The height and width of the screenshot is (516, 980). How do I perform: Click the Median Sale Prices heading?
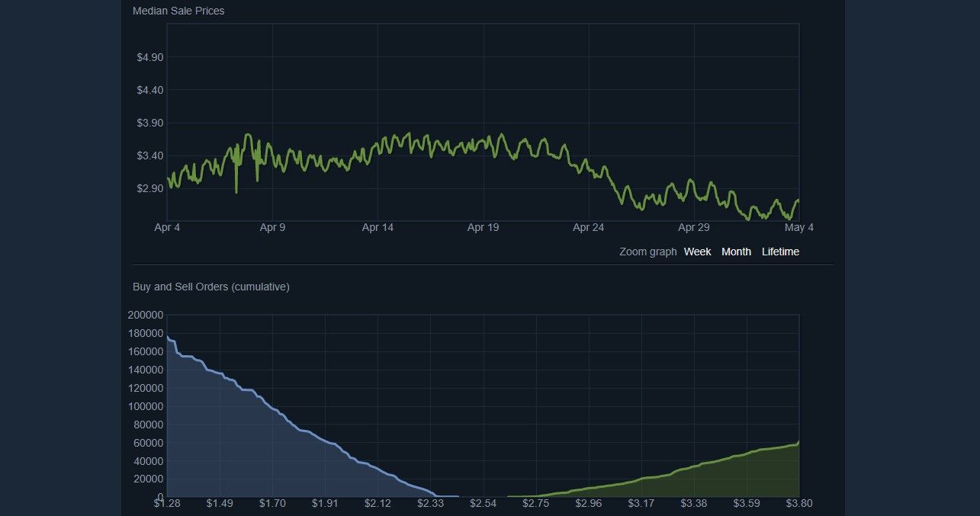click(x=178, y=11)
